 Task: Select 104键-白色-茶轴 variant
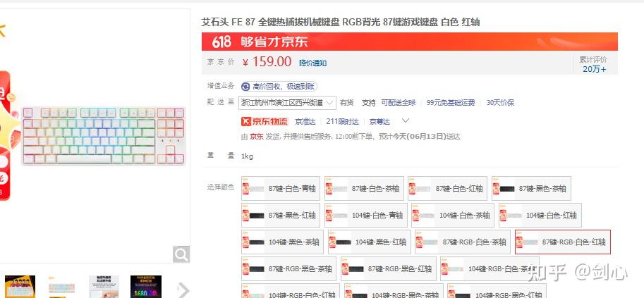[453, 215]
